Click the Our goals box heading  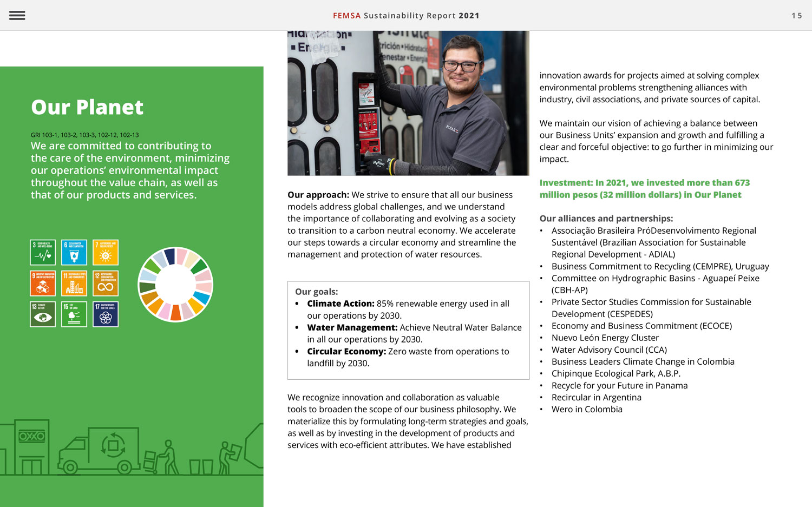pos(317,292)
